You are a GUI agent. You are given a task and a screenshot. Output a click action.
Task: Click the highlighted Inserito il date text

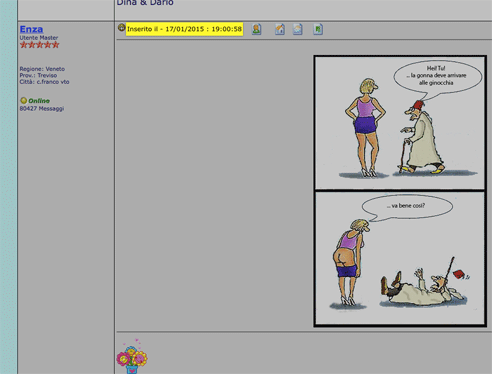tap(184, 29)
